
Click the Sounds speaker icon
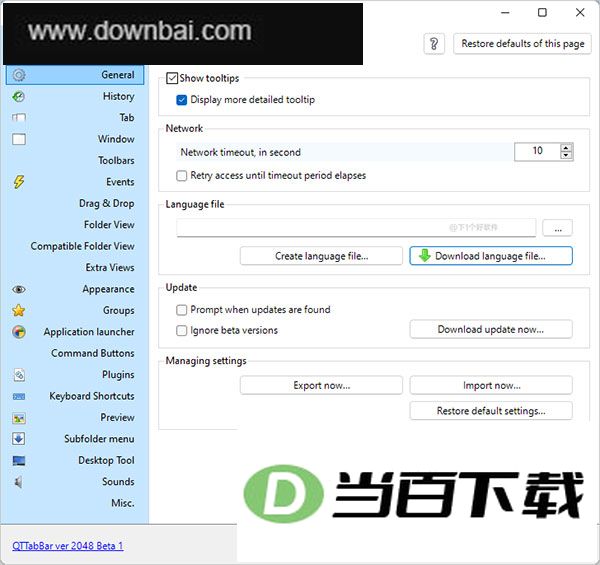tap(18, 482)
